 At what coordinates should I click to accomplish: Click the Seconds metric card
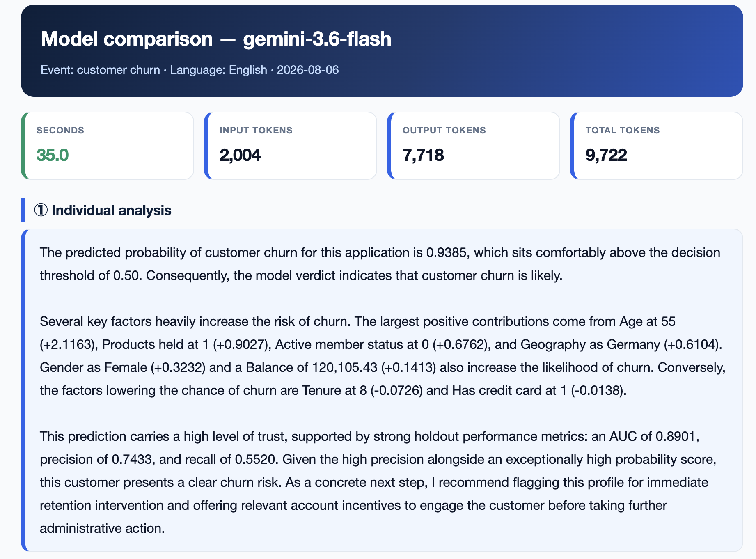click(x=108, y=146)
